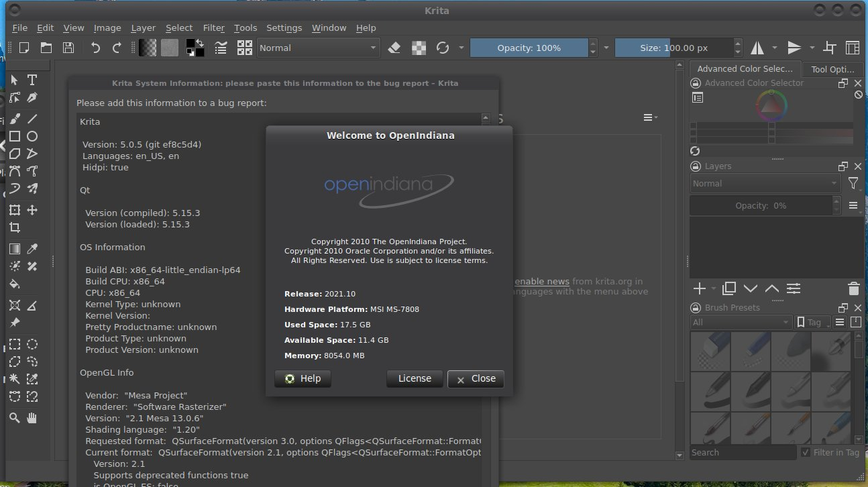This screenshot has width=868, height=487.
Task: Click Help in OpenIndiana dialog
Action: click(303, 378)
